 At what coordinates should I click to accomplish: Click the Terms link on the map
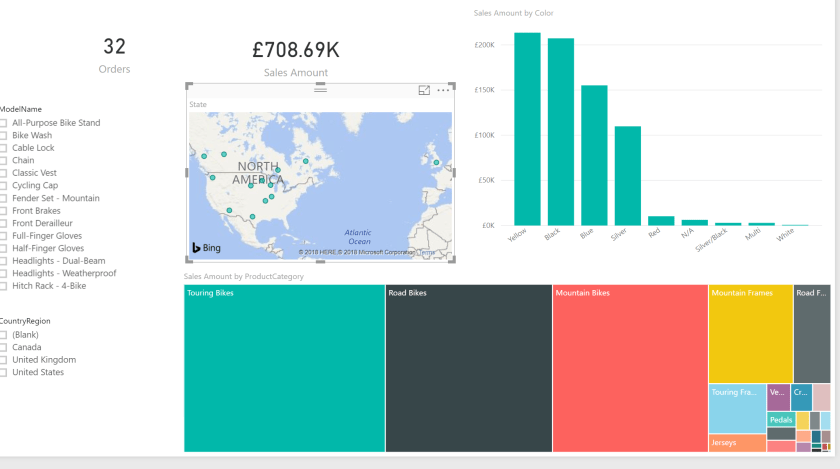click(x=427, y=252)
